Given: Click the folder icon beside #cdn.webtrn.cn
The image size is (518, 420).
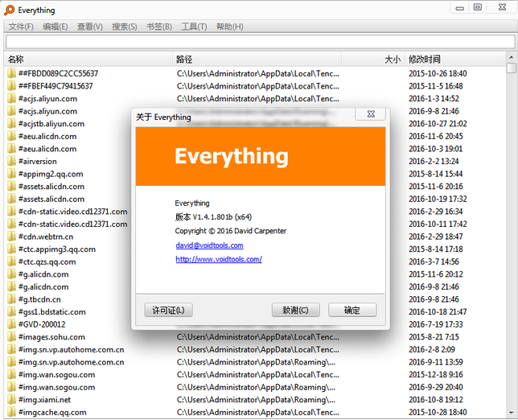Looking at the screenshot, I should (x=11, y=237).
